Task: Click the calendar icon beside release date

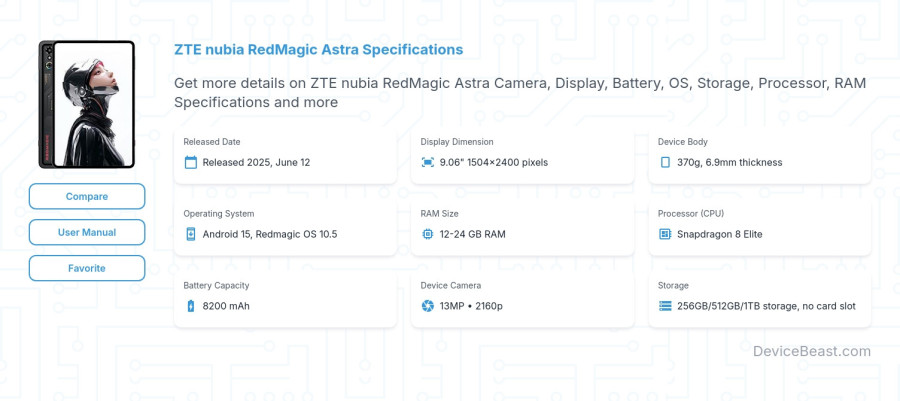Action: [x=191, y=162]
